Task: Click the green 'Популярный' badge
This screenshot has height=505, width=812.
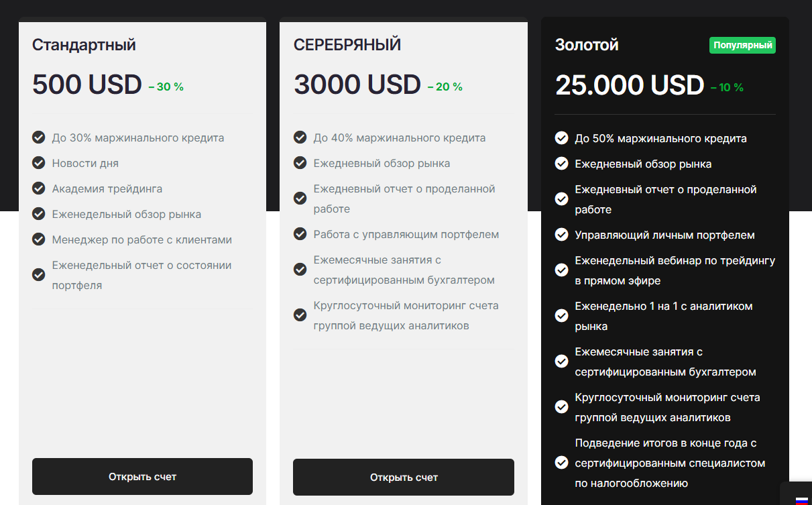Action: click(x=742, y=46)
